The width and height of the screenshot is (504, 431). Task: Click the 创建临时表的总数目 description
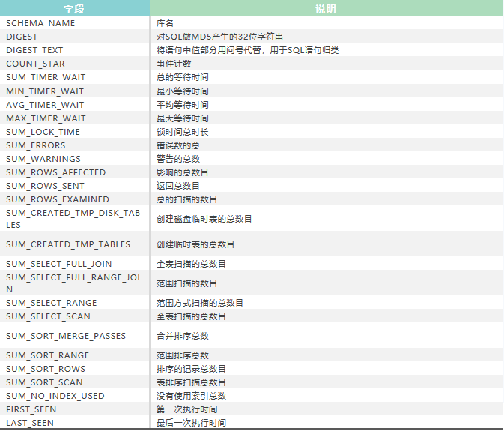click(195, 244)
